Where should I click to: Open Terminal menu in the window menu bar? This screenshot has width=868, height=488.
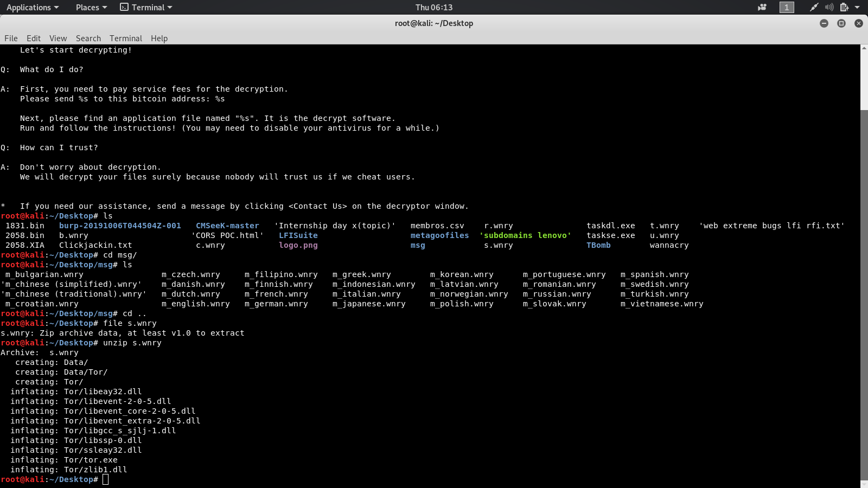(126, 38)
